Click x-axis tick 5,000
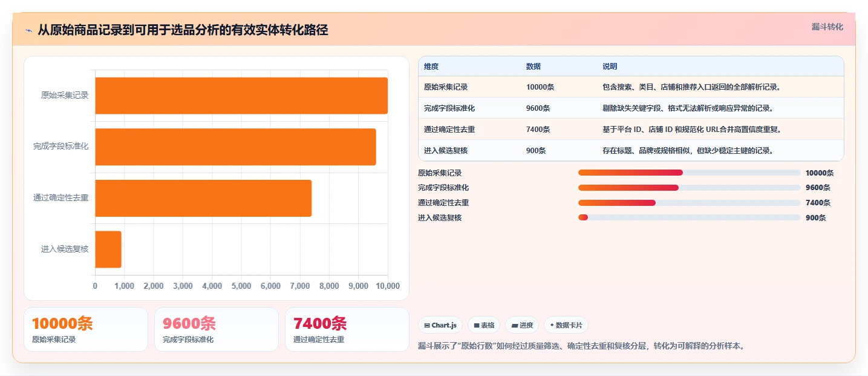The width and height of the screenshot is (868, 376). pyautogui.click(x=241, y=286)
